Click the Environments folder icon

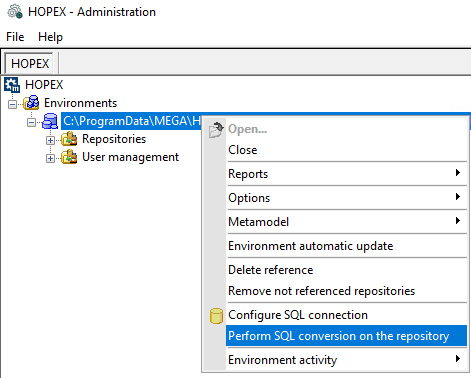coord(31,103)
